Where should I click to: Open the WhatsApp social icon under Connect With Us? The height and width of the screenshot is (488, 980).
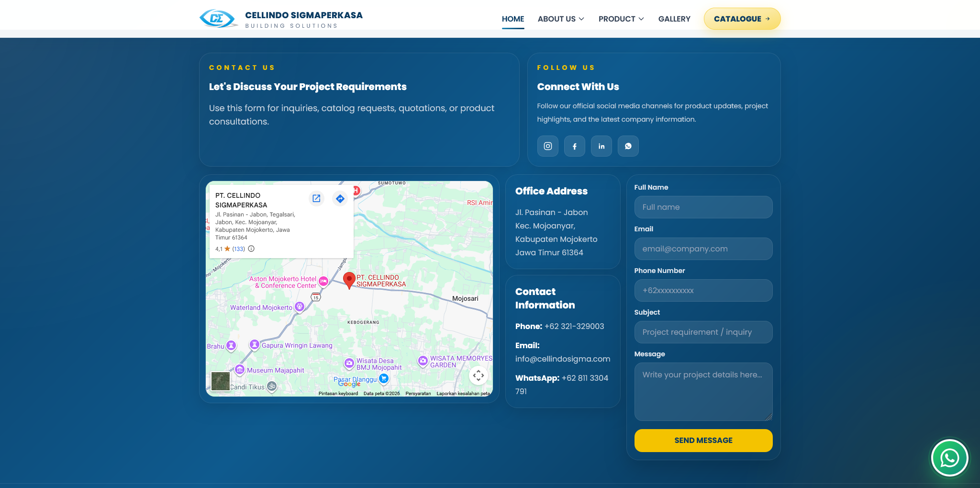[628, 146]
